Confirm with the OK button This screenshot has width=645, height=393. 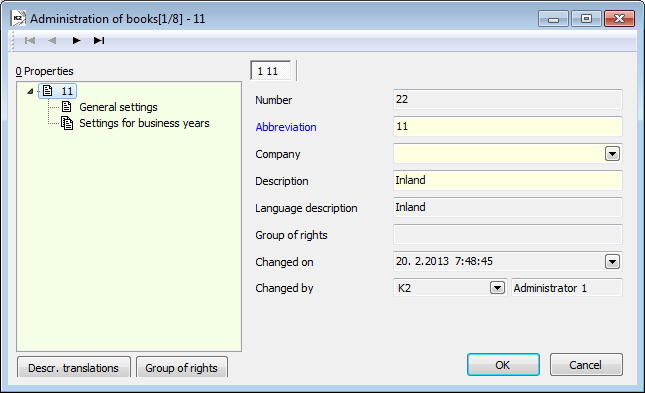[x=503, y=365]
